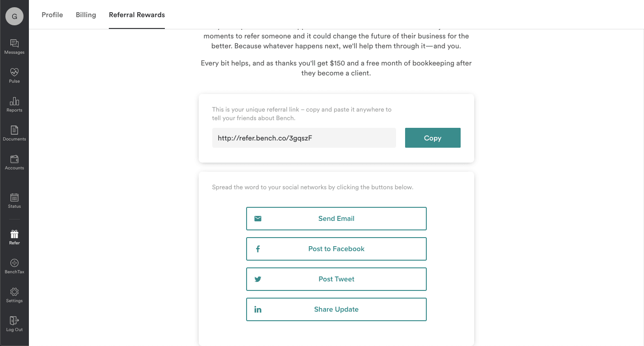Click the referral link text field
This screenshot has height=346, width=644.
point(304,138)
